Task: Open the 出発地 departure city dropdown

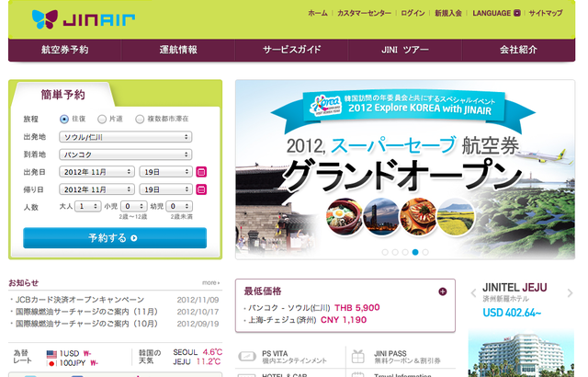Action: [x=125, y=137]
